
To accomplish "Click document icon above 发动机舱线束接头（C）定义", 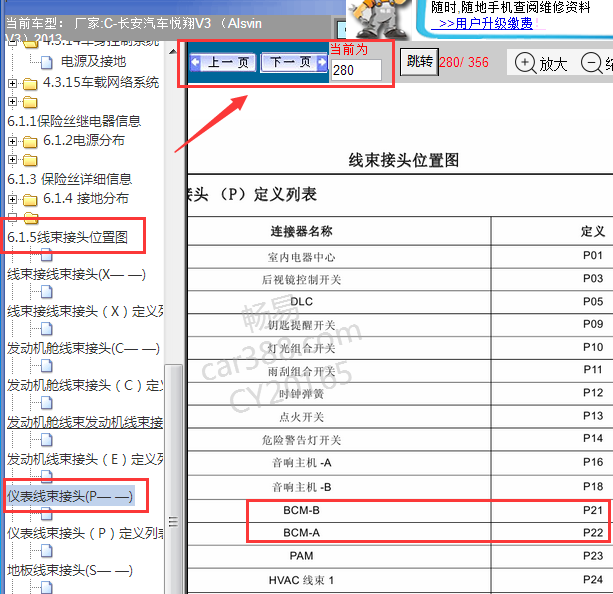I will click(x=47, y=366).
